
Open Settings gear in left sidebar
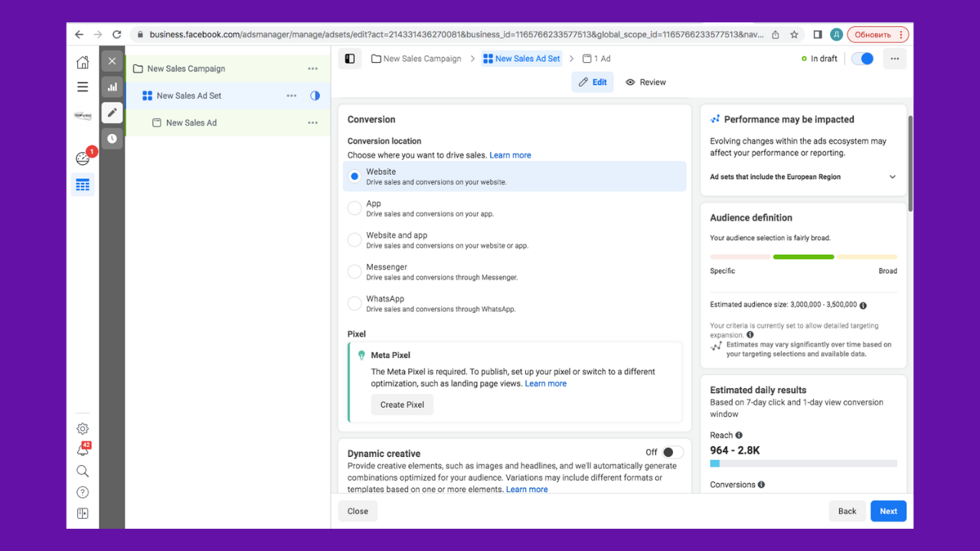click(83, 429)
